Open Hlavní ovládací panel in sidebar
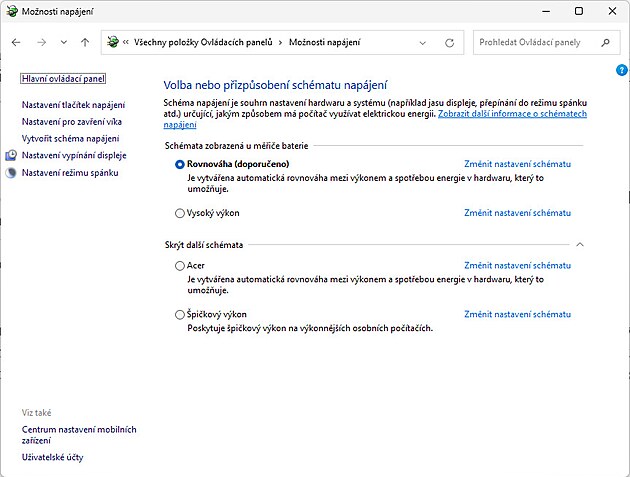Screen dimensions: 630x477 pyautogui.click(x=63, y=78)
